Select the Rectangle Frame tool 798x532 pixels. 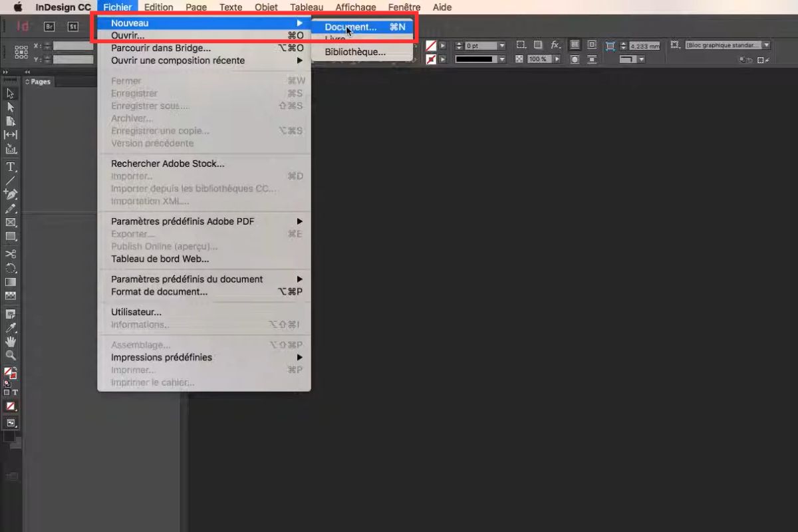[11, 222]
